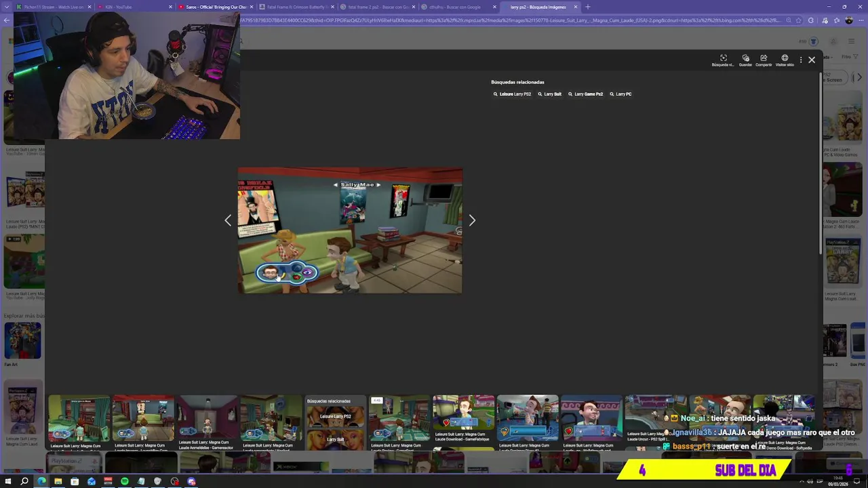The image size is (868, 488).
Task: Open the browser profile avatar
Action: pyautogui.click(x=849, y=20)
